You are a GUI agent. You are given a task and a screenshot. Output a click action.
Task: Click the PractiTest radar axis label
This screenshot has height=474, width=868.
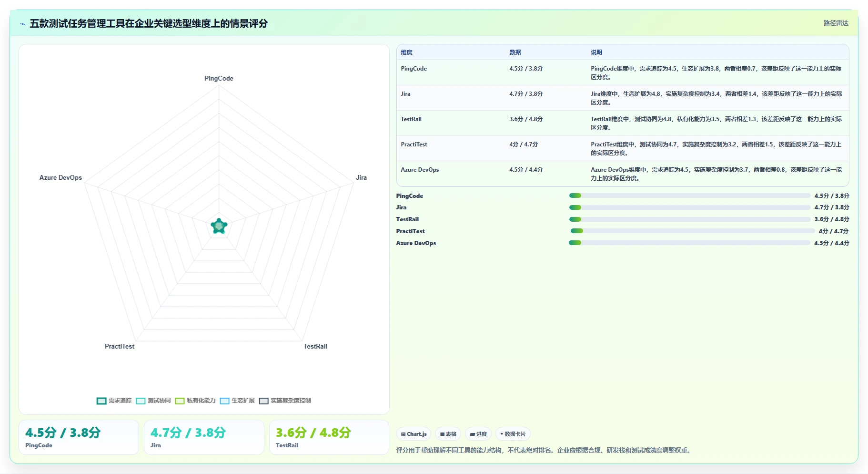coord(120,347)
